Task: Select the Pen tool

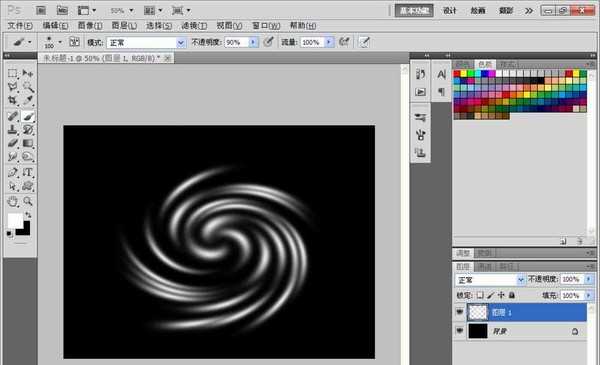Action: coord(13,173)
